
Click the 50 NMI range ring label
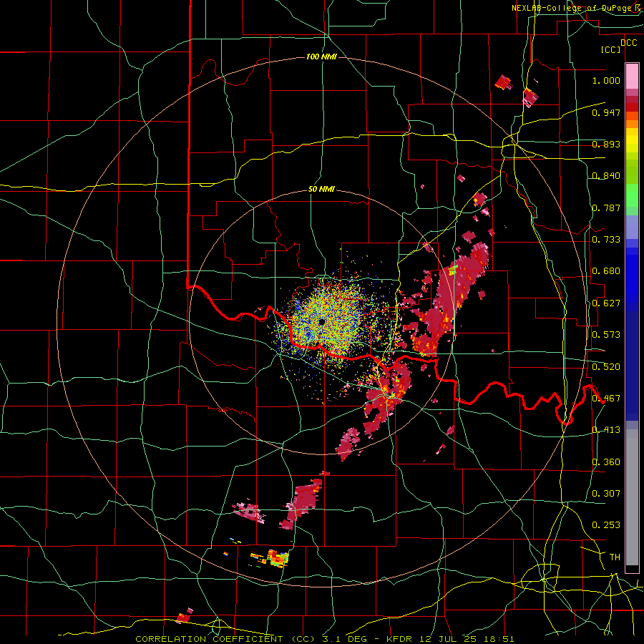321,190
